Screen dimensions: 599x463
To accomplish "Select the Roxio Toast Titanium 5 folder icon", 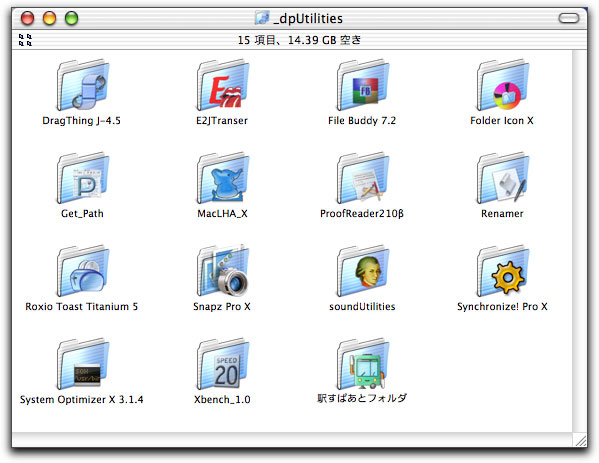I will pyautogui.click(x=83, y=271).
